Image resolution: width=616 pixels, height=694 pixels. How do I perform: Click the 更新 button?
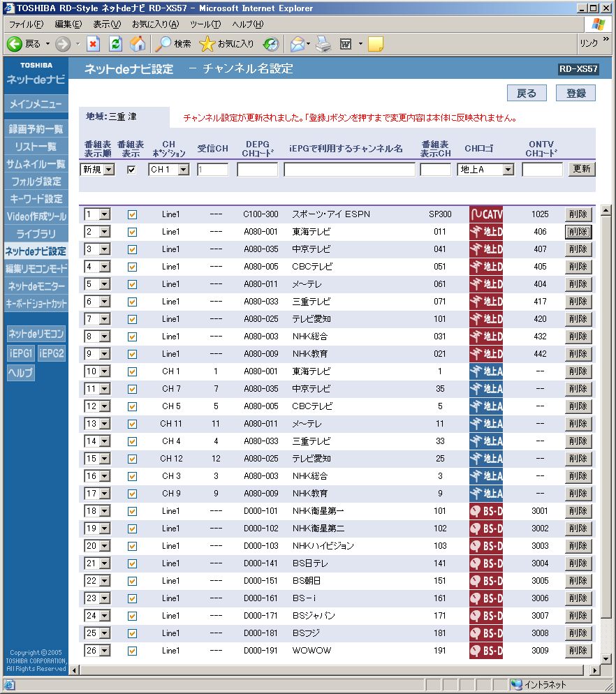[x=582, y=169]
